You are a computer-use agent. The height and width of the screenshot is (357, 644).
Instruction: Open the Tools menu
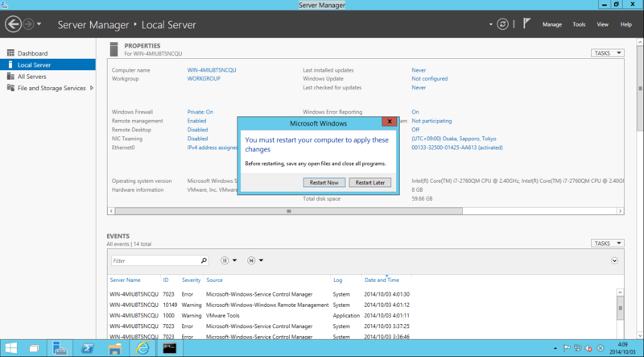pos(579,25)
